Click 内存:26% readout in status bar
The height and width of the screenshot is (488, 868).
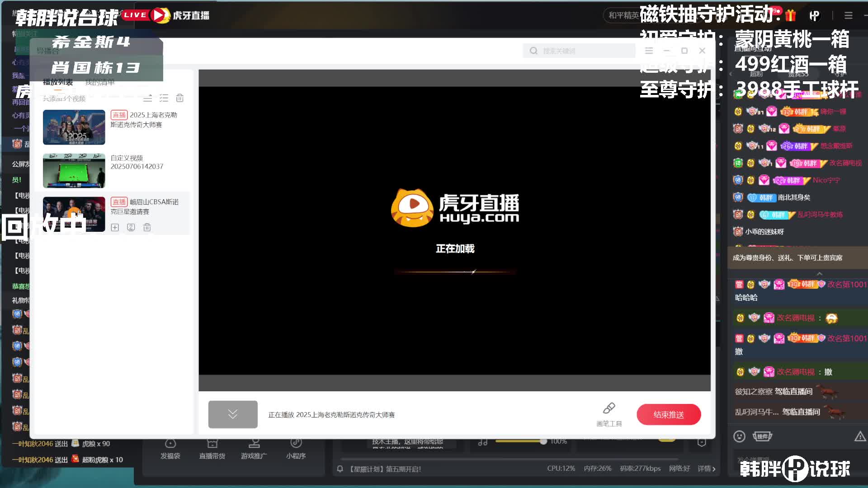point(597,469)
